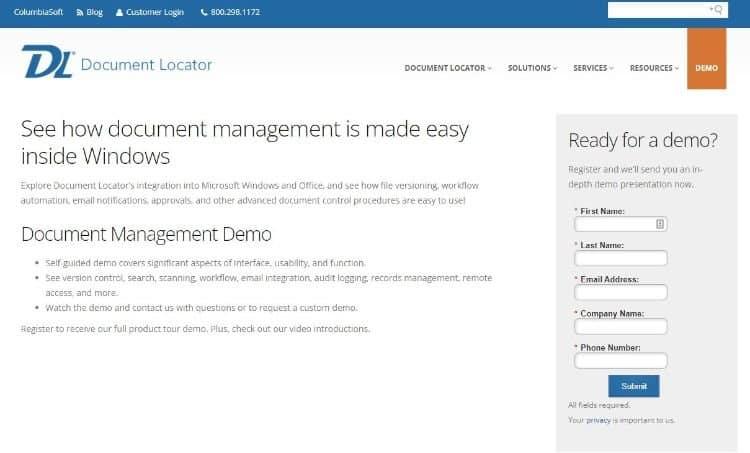
Task: Click the Document Locator wordmark text
Action: [x=146, y=65]
